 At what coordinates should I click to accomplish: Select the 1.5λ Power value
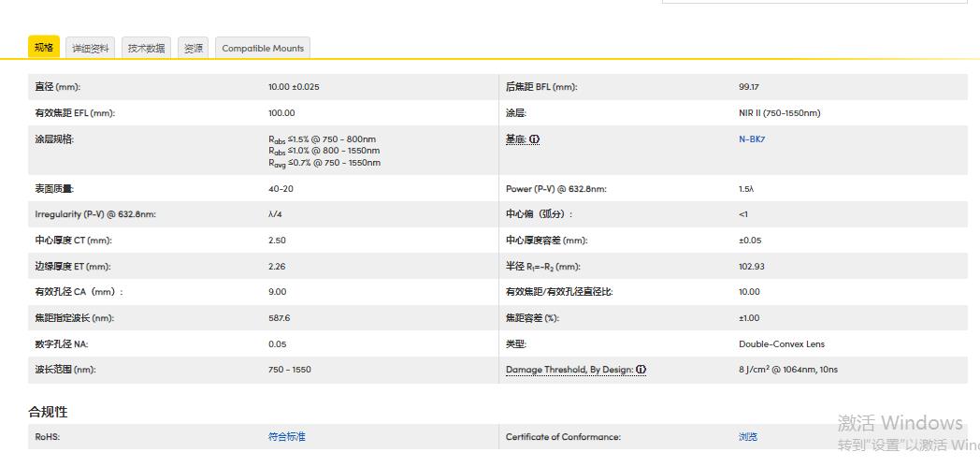[x=746, y=189]
